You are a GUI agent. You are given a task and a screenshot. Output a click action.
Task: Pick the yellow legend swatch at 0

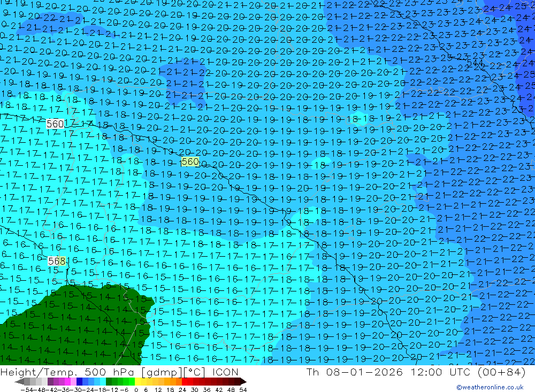(138, 381)
